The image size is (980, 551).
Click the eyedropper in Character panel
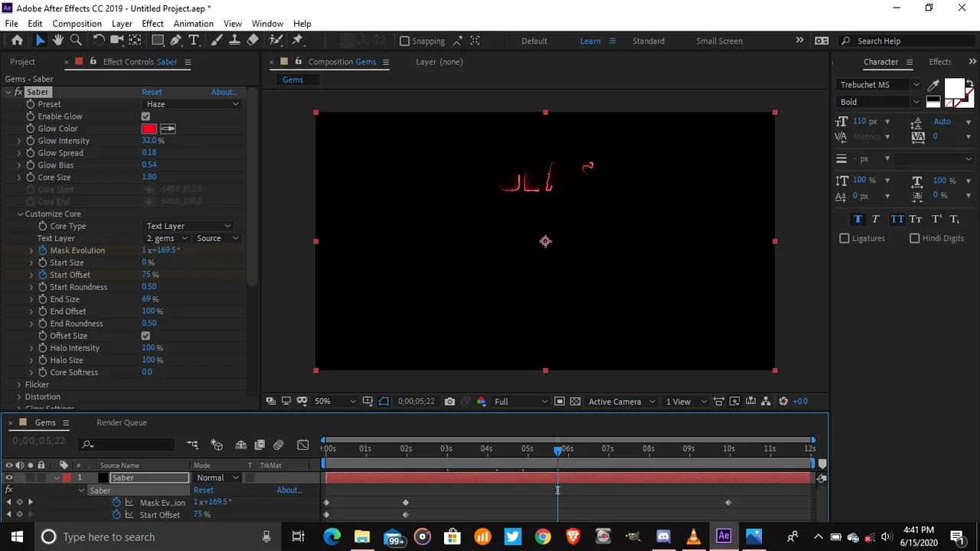coord(934,85)
